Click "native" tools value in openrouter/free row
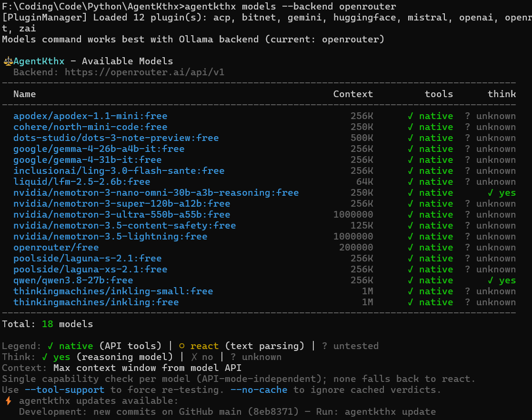The image size is (532, 420). tap(436, 247)
